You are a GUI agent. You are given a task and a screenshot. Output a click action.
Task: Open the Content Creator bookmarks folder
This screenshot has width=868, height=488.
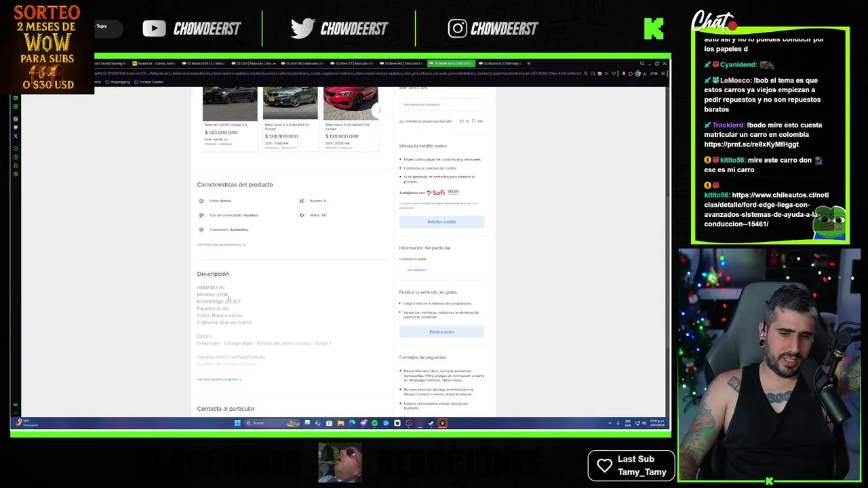pyautogui.click(x=149, y=82)
